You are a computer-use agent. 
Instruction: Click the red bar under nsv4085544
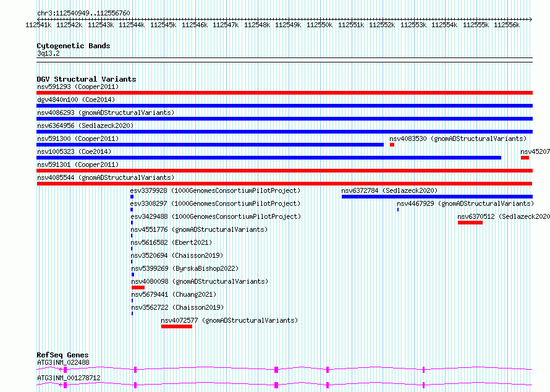(x=284, y=184)
